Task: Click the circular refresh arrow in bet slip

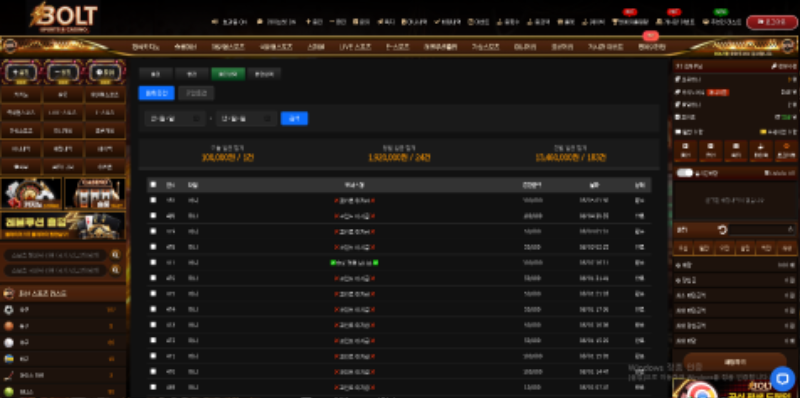Action: pos(722,230)
